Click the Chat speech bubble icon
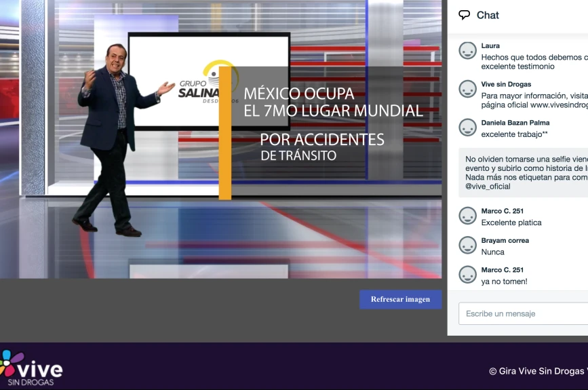 pos(465,15)
